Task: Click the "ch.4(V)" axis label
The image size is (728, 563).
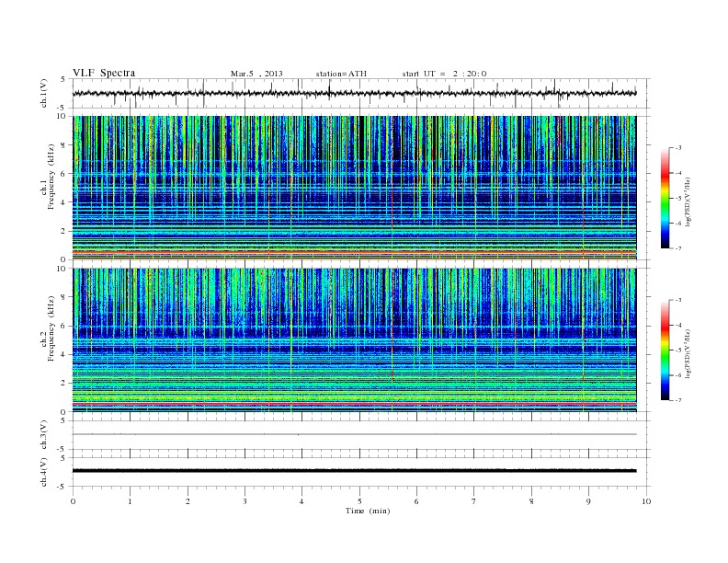Action: pyautogui.click(x=43, y=472)
